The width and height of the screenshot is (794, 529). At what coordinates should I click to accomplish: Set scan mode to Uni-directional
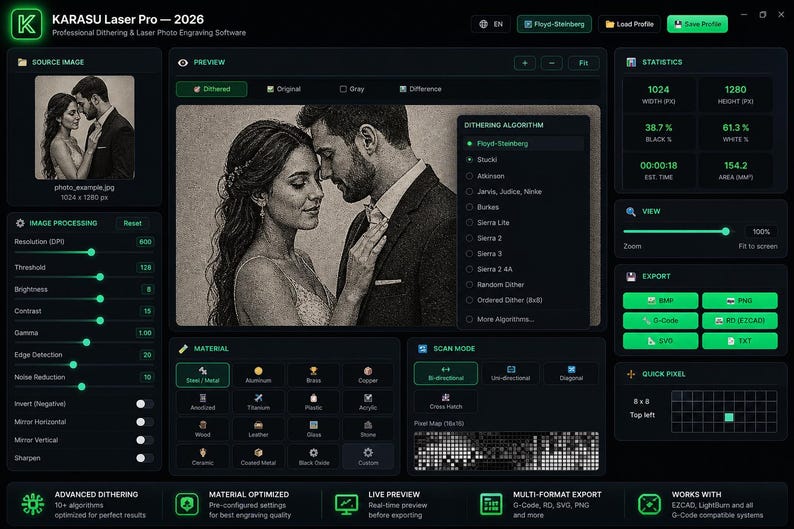pyautogui.click(x=510, y=373)
